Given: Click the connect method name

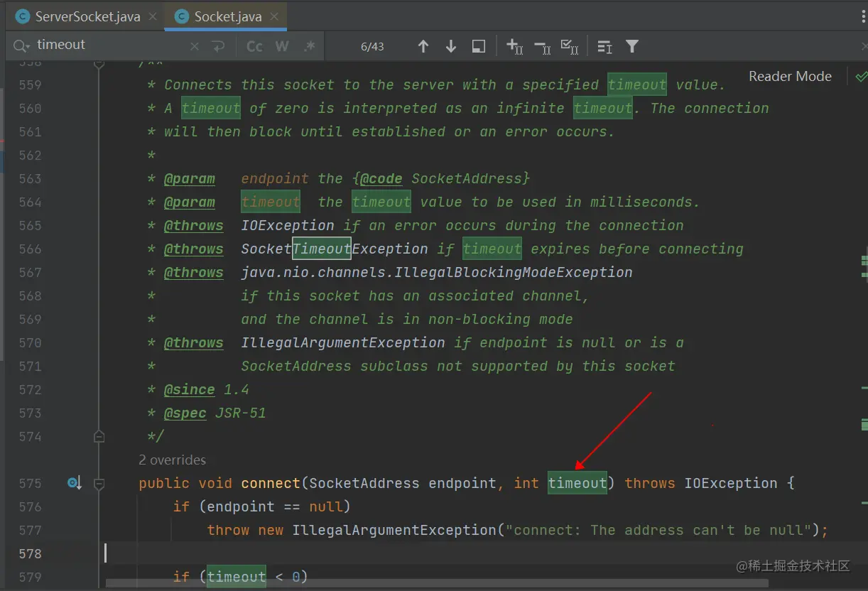Looking at the screenshot, I should tap(271, 483).
